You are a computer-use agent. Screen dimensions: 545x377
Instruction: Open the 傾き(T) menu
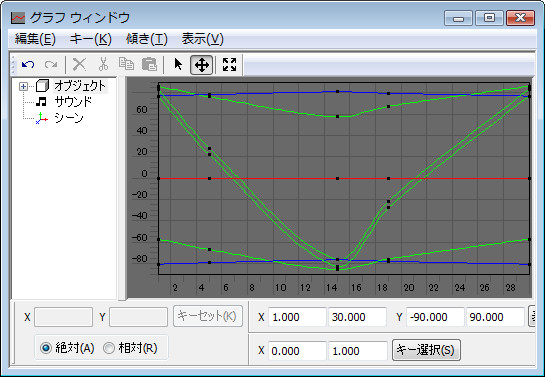(x=147, y=39)
